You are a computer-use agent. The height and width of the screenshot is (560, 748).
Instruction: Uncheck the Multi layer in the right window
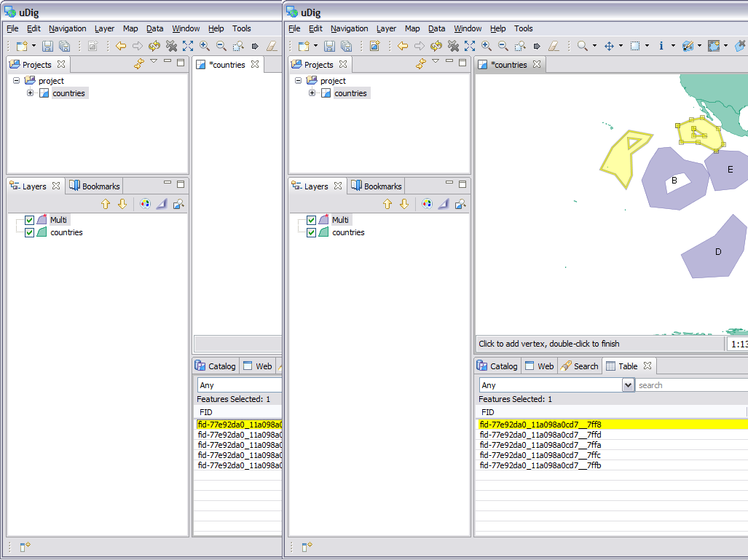coord(312,220)
